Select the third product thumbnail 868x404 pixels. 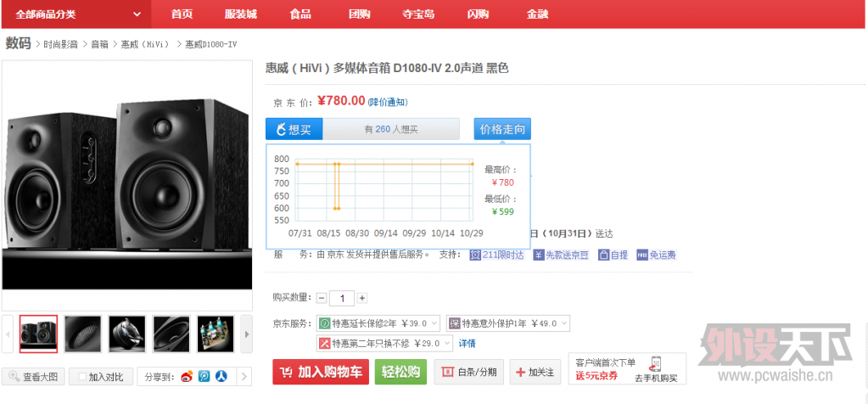(127, 334)
